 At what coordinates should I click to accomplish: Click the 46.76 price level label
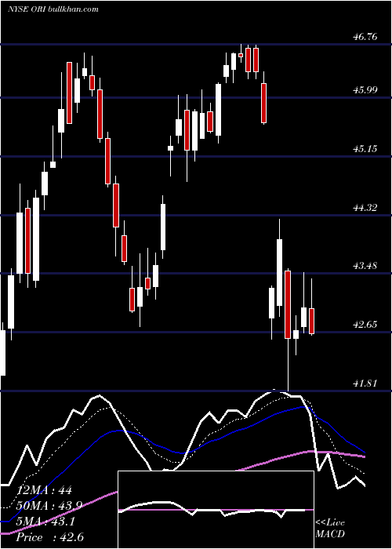[x=365, y=36]
